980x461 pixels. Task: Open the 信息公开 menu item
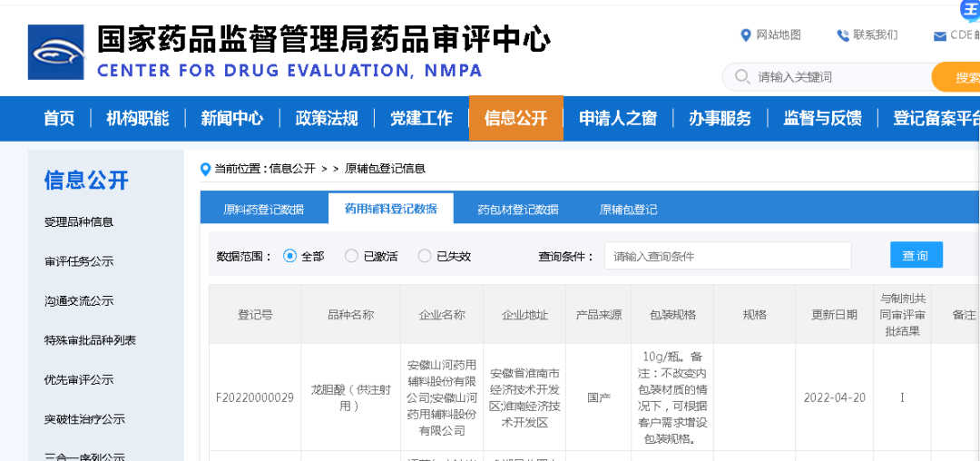(x=515, y=118)
